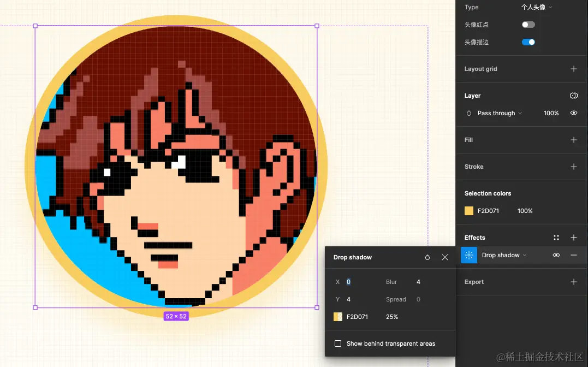Screen dimensions: 588x367
Task: Click the 52 × 52 size label
Action: pos(176,316)
